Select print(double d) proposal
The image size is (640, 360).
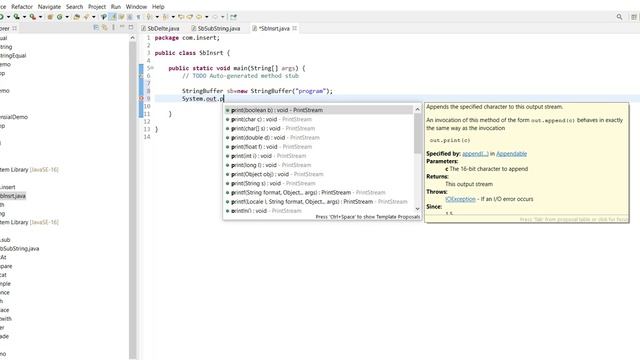(x=319, y=138)
